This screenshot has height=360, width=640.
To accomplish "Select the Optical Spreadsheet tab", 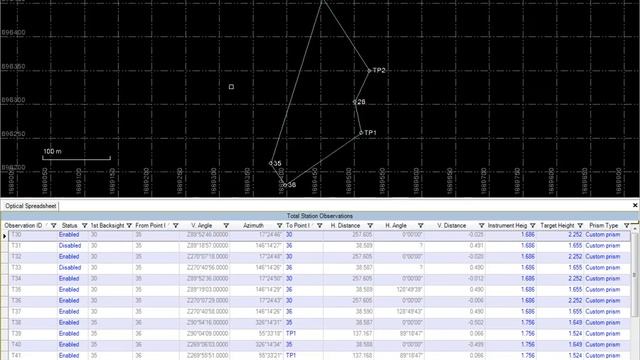I will coord(31,206).
